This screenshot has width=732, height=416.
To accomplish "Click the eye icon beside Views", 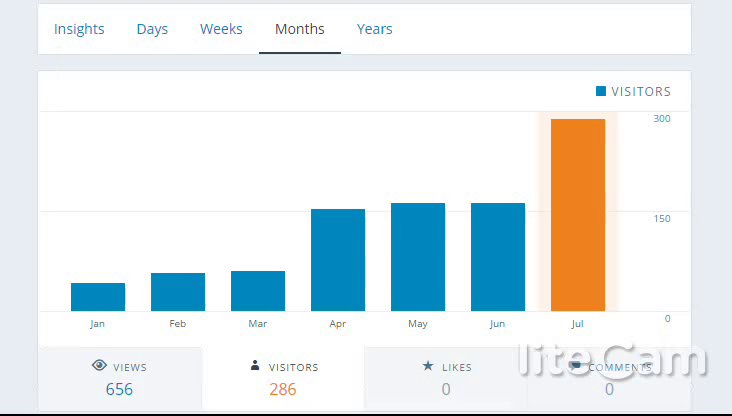I will pyautogui.click(x=99, y=366).
